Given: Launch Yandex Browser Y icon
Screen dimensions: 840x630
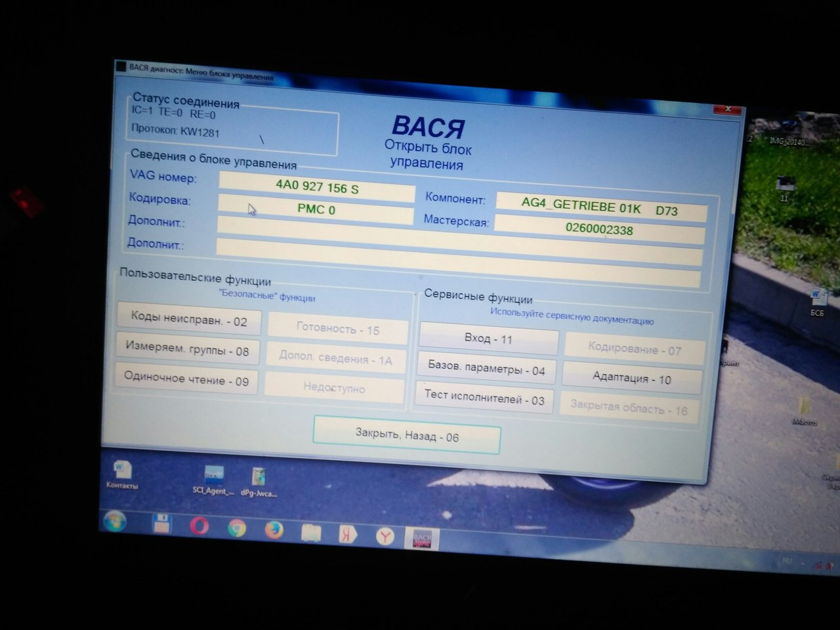Looking at the screenshot, I should point(386,536).
